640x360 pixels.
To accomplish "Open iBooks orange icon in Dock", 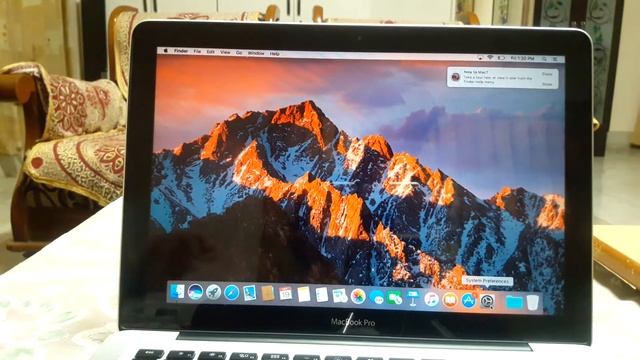I will [x=450, y=300].
